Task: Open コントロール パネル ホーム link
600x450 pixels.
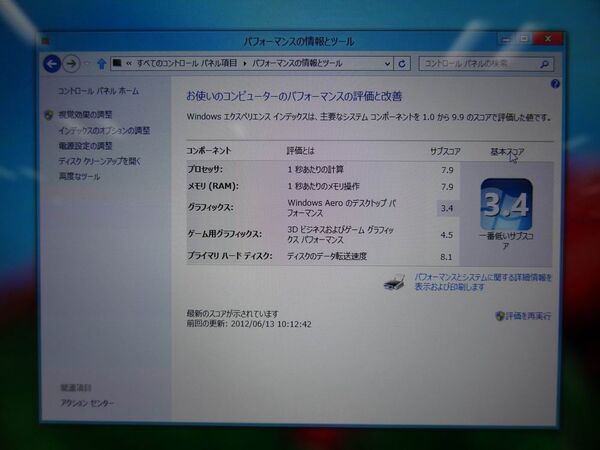Action: (x=98, y=91)
